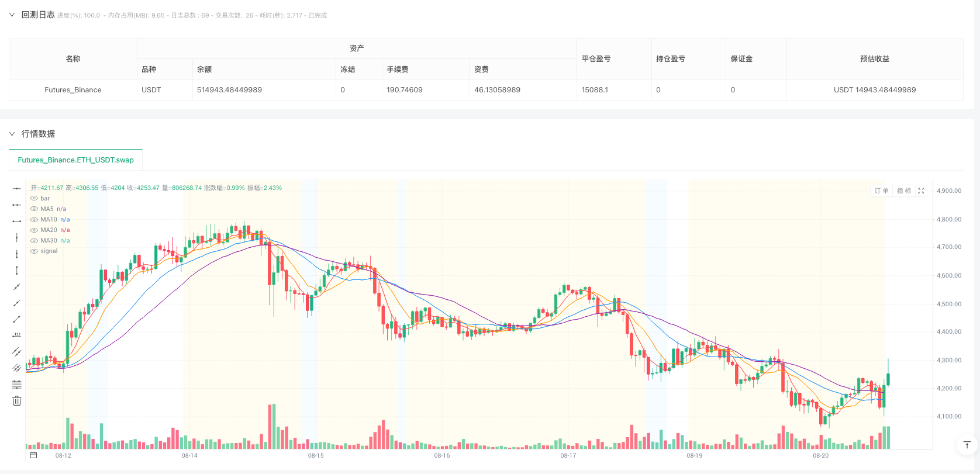Toggle visibility of the bar series
The width and height of the screenshot is (980, 474).
34,198
